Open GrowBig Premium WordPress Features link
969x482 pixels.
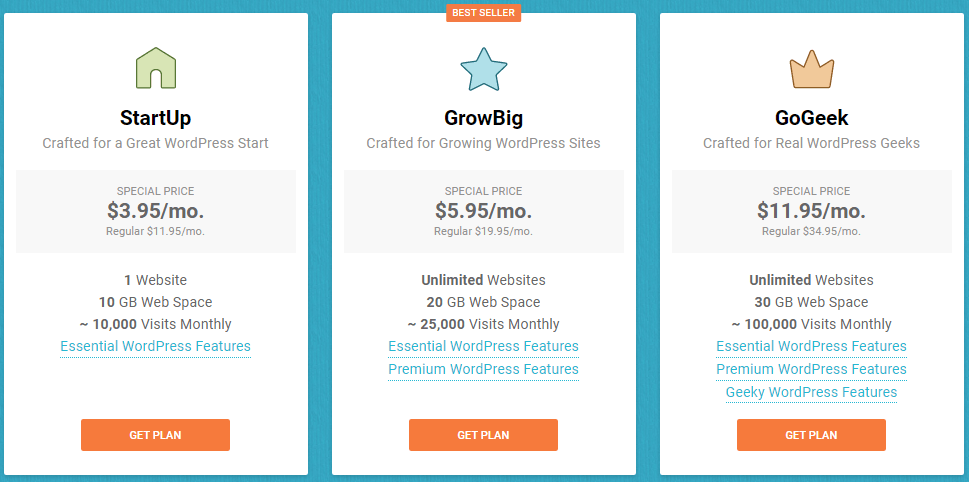pos(483,370)
